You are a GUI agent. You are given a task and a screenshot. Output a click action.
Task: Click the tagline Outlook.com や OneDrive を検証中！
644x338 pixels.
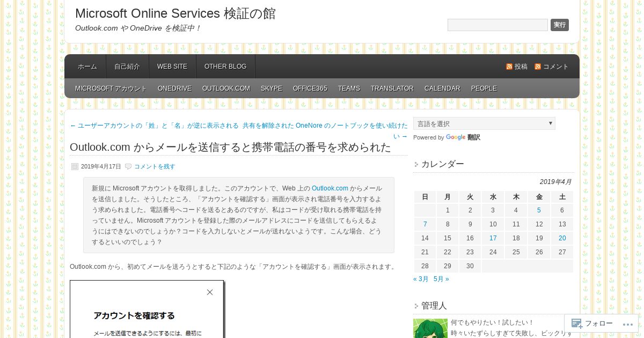138,28
